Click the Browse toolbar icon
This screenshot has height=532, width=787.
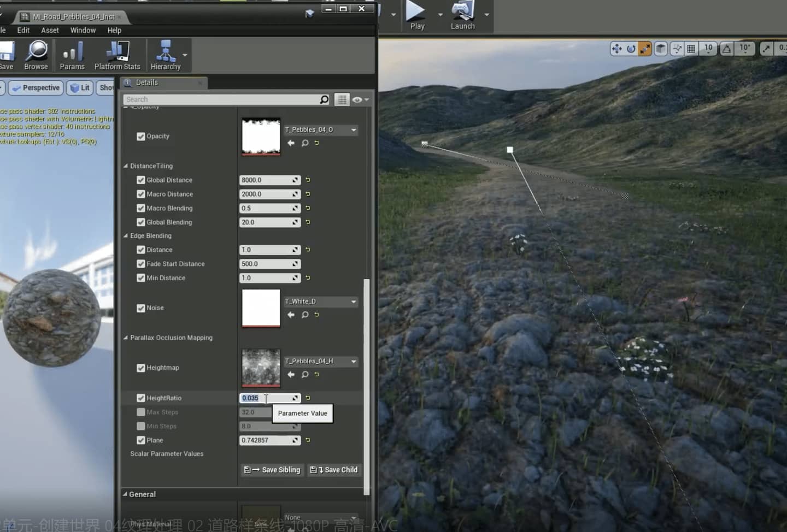click(x=36, y=55)
